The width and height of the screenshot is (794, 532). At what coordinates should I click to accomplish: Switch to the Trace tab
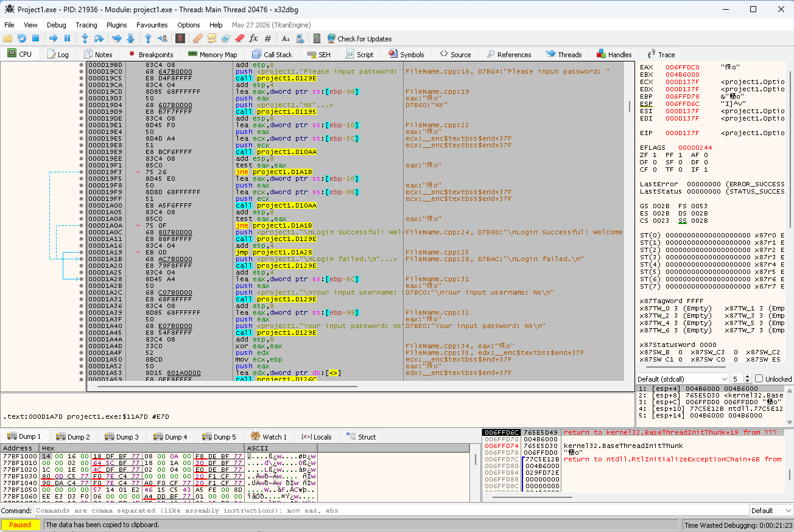pos(661,54)
